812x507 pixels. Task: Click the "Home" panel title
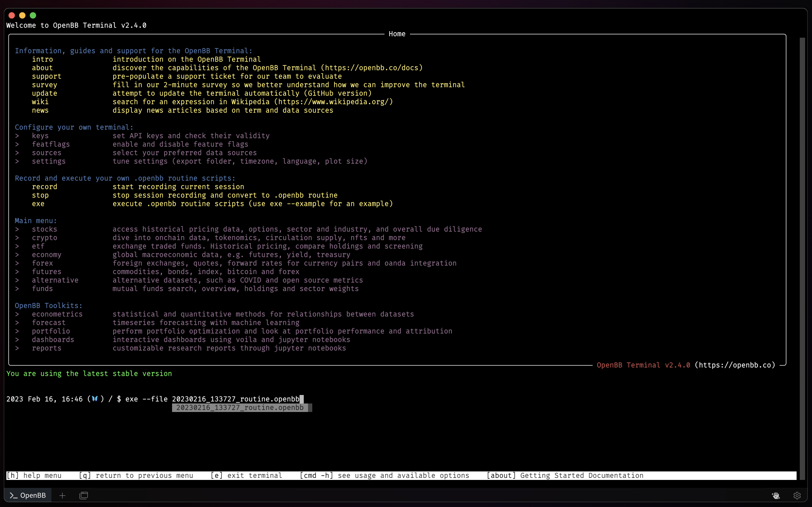pos(397,34)
